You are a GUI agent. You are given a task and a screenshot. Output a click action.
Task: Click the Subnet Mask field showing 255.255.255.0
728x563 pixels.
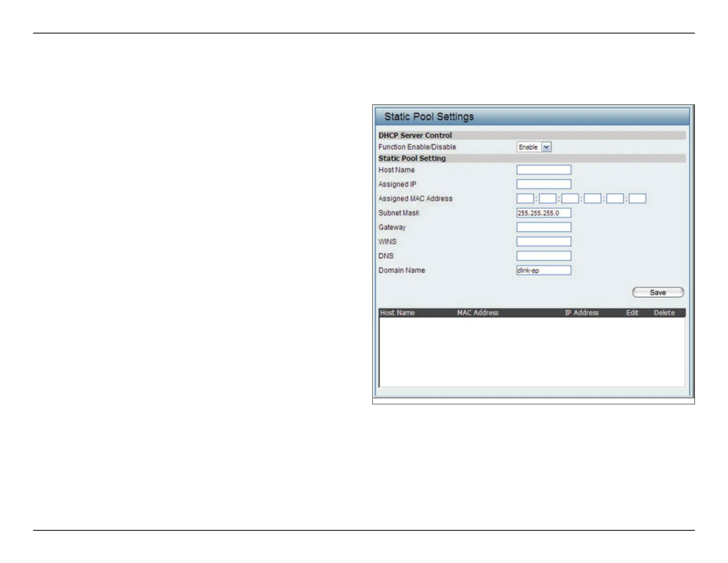click(x=544, y=213)
